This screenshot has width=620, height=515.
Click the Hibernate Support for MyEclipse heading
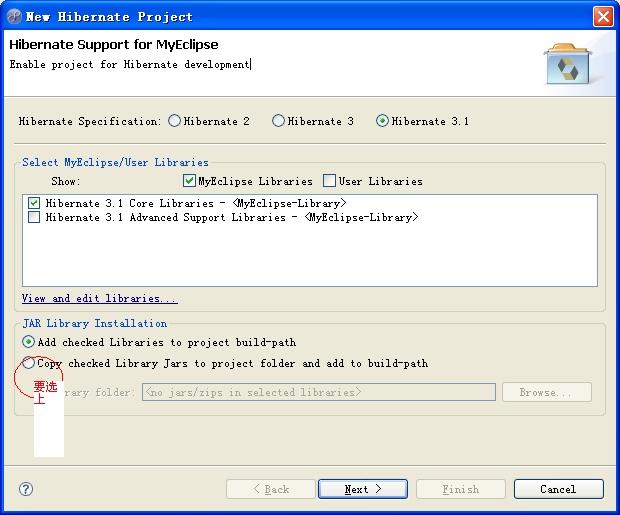coord(114,44)
